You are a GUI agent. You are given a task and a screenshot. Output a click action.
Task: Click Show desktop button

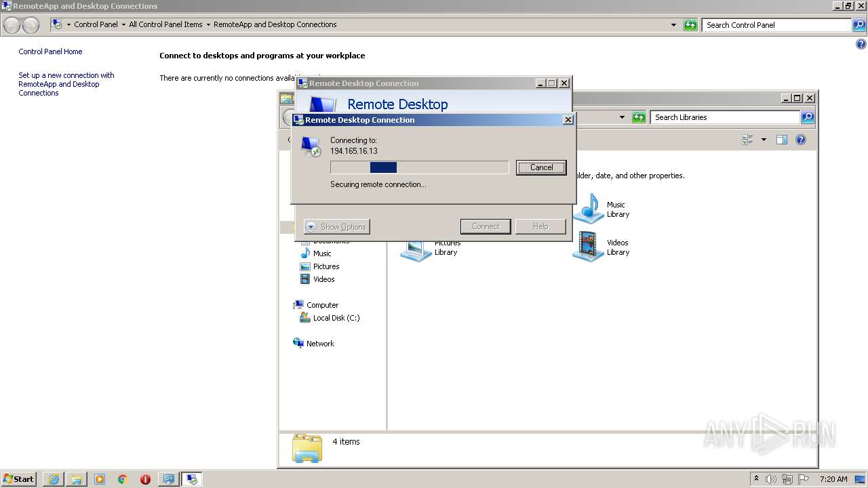(x=861, y=479)
